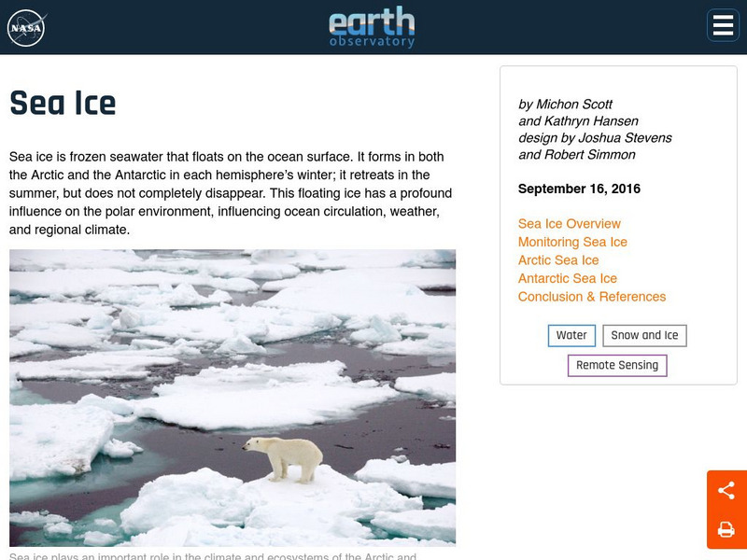Click the Remote Sensing tag
The height and width of the screenshot is (560, 747).
(617, 365)
